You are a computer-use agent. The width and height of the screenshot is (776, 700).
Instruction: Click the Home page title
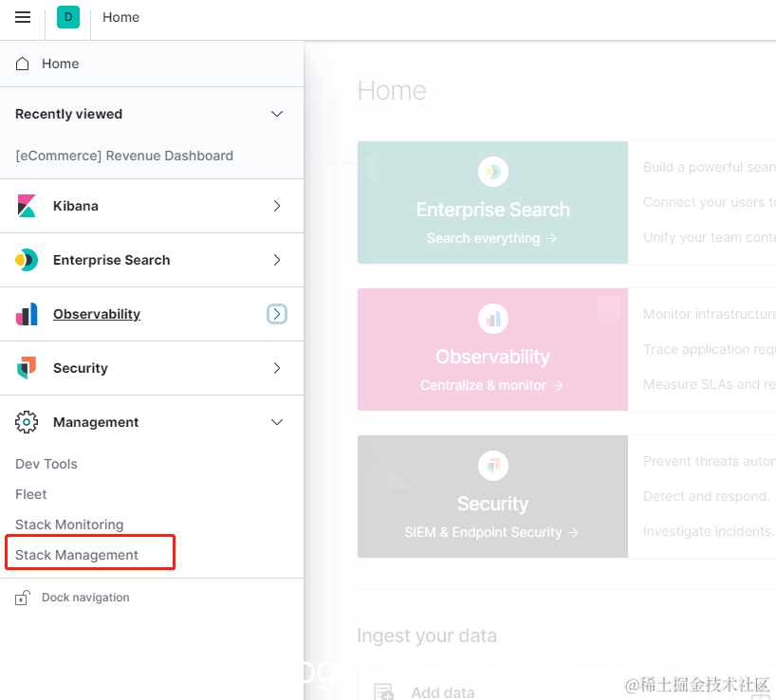392,90
